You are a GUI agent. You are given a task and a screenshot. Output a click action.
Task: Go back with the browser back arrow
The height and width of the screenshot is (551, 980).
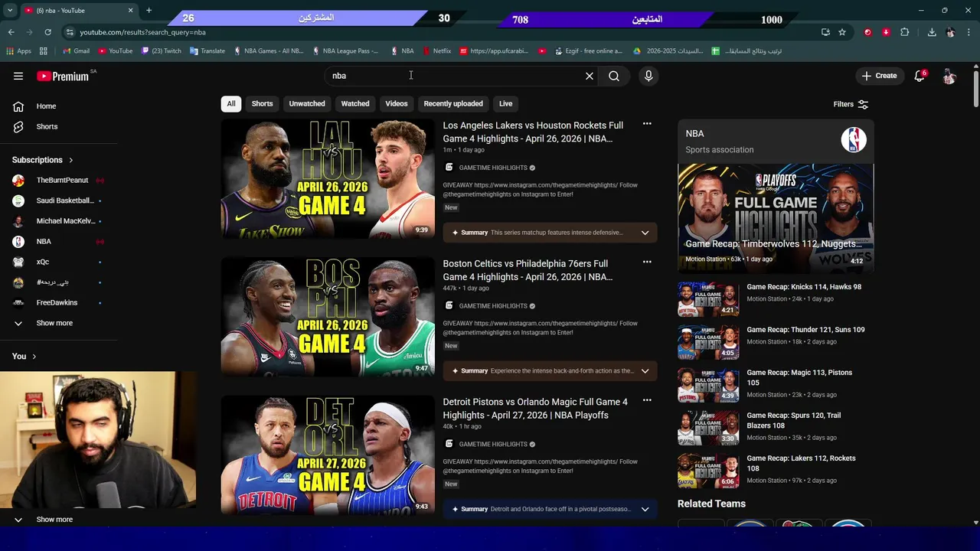pos(11,32)
